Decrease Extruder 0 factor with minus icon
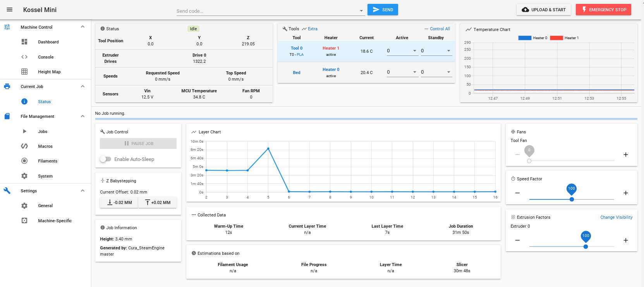The width and height of the screenshot is (644, 287). pos(517,240)
